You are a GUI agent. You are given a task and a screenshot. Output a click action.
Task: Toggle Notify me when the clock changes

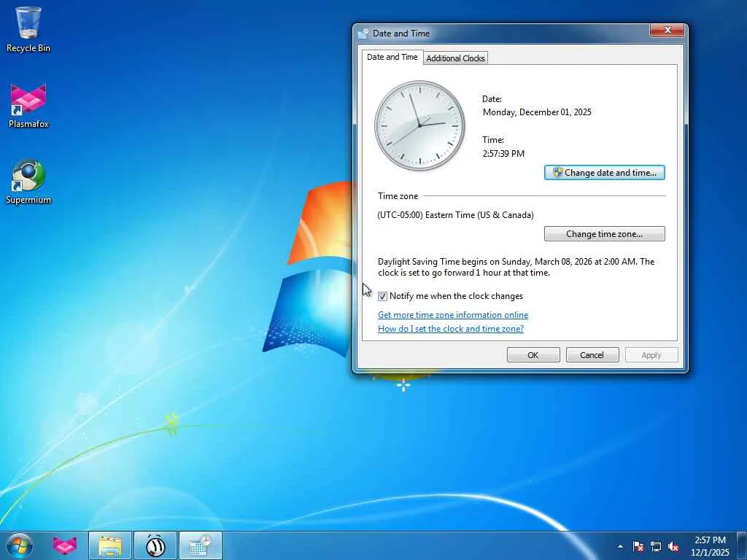(x=382, y=296)
